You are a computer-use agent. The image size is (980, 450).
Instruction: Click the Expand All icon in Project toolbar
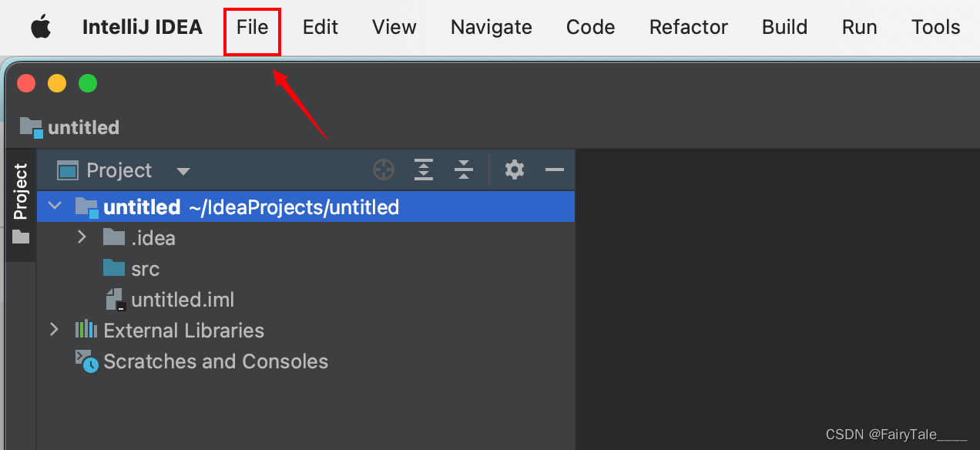[424, 170]
